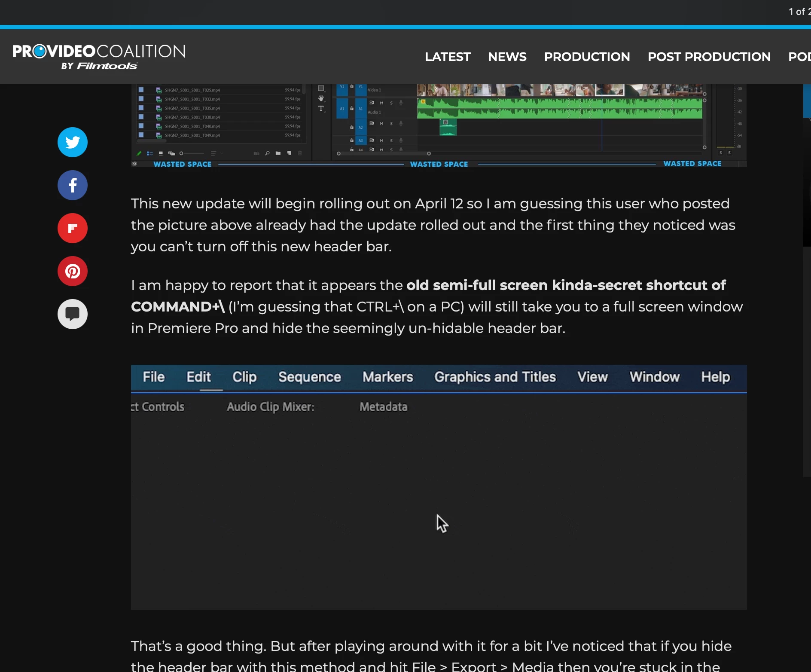Solo audio track A1 with S button
The height and width of the screenshot is (672, 811).
[391, 103]
